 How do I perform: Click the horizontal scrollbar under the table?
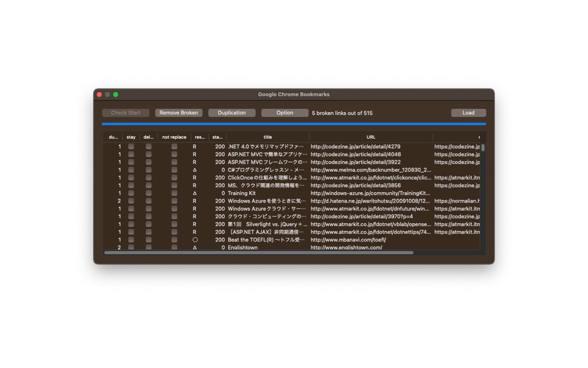pos(259,253)
